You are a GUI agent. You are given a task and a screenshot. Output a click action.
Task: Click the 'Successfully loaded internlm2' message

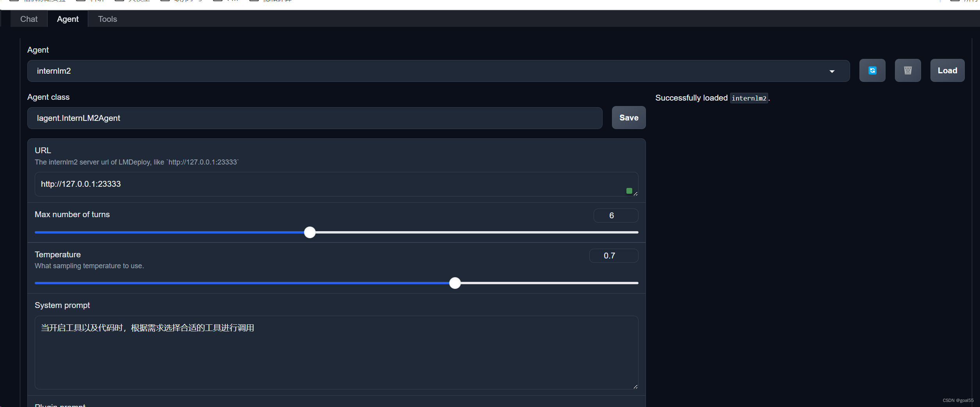pos(712,98)
